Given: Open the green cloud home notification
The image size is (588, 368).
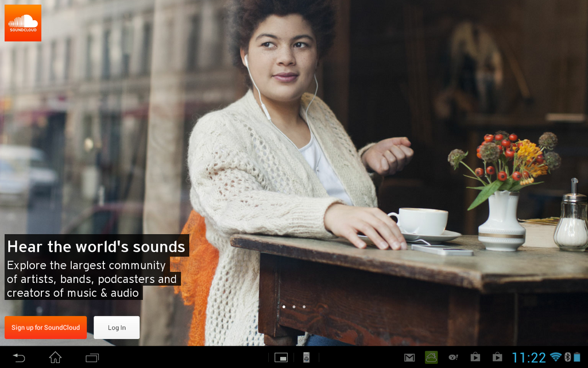Looking at the screenshot, I should coord(431,357).
